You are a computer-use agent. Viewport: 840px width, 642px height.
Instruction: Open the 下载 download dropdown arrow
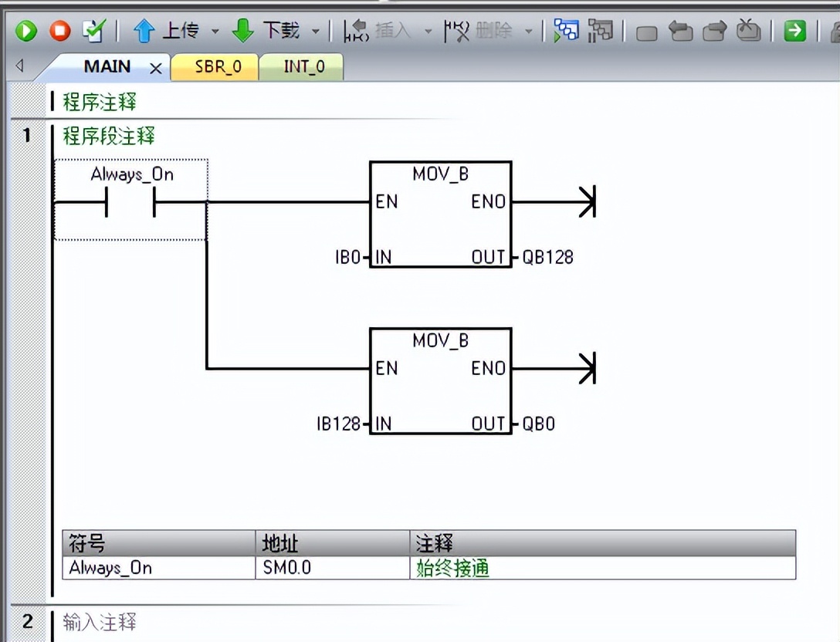[316, 31]
